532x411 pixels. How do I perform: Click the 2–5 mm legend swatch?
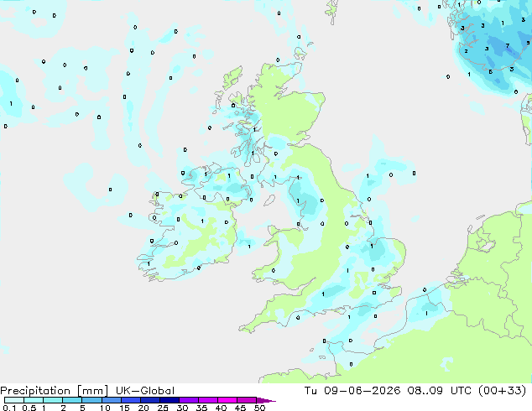pos(72,400)
